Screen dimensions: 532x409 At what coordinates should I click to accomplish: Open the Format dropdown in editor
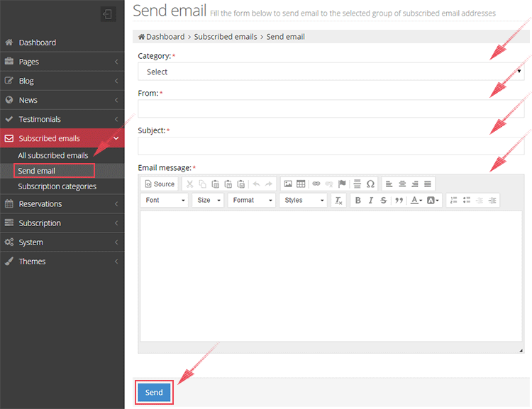[251, 201]
